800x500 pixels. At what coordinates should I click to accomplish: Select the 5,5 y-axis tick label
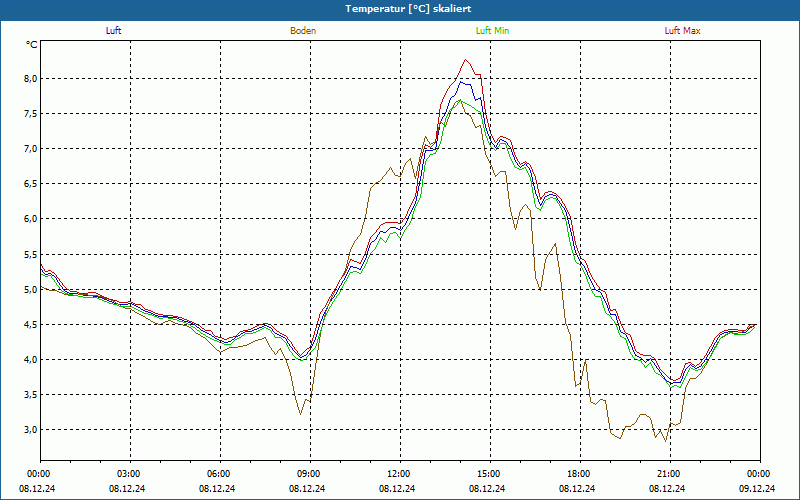pyautogui.click(x=30, y=254)
